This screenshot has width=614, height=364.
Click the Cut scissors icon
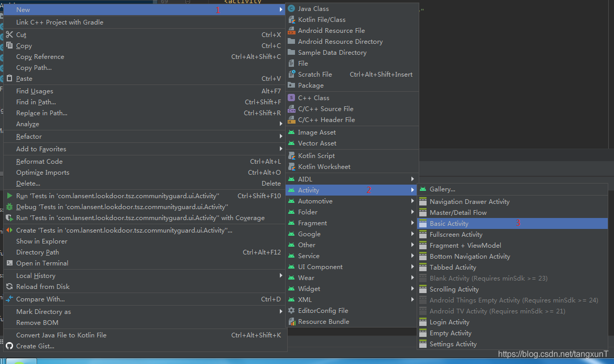click(x=9, y=35)
